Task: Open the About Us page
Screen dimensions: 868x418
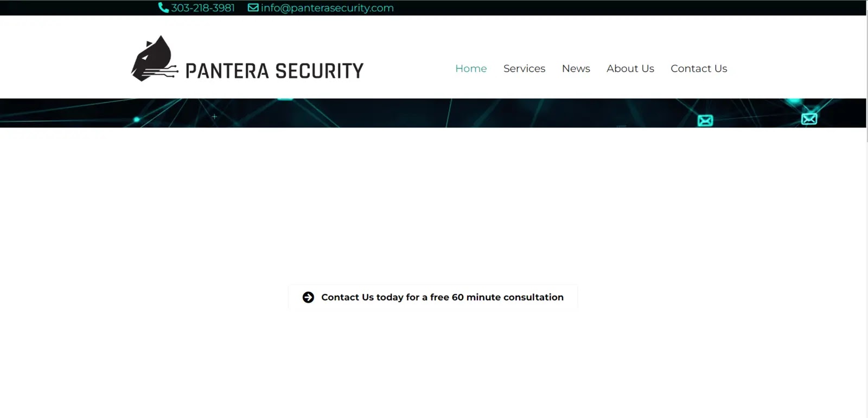Action: coord(630,68)
